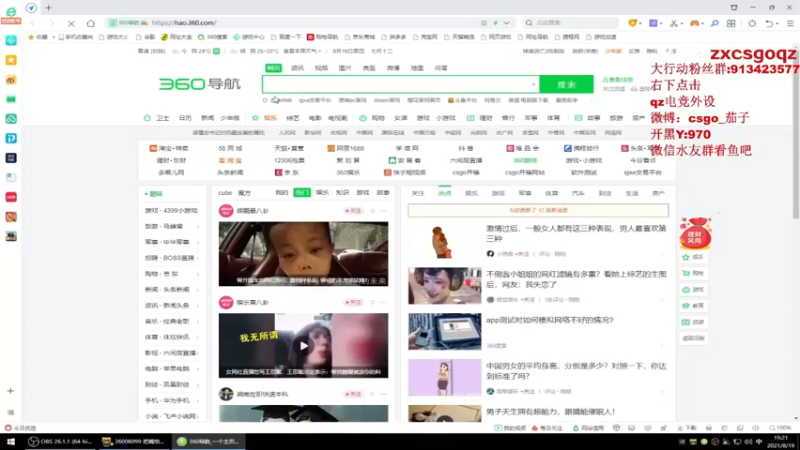Open the address bar dropdown arrow
800x450 pixels.
point(506,23)
